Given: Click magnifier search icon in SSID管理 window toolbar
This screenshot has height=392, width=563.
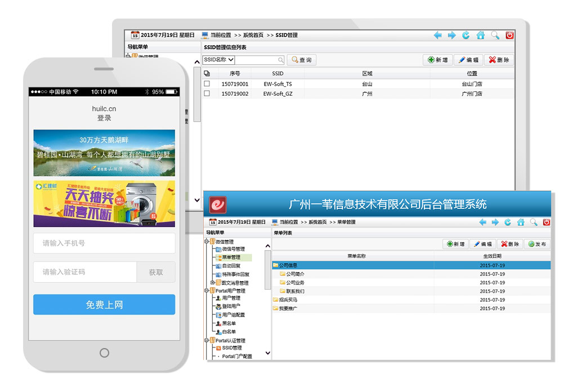Looking at the screenshot, I should coord(495,35).
